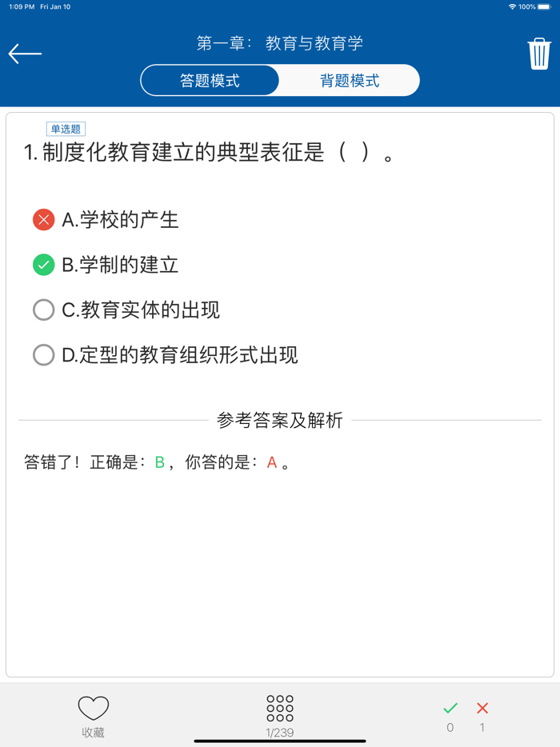
Task: Tap the battery status icon
Action: 546,6
